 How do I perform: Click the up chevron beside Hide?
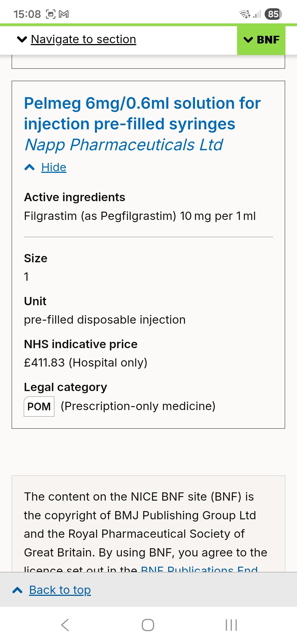point(29,167)
